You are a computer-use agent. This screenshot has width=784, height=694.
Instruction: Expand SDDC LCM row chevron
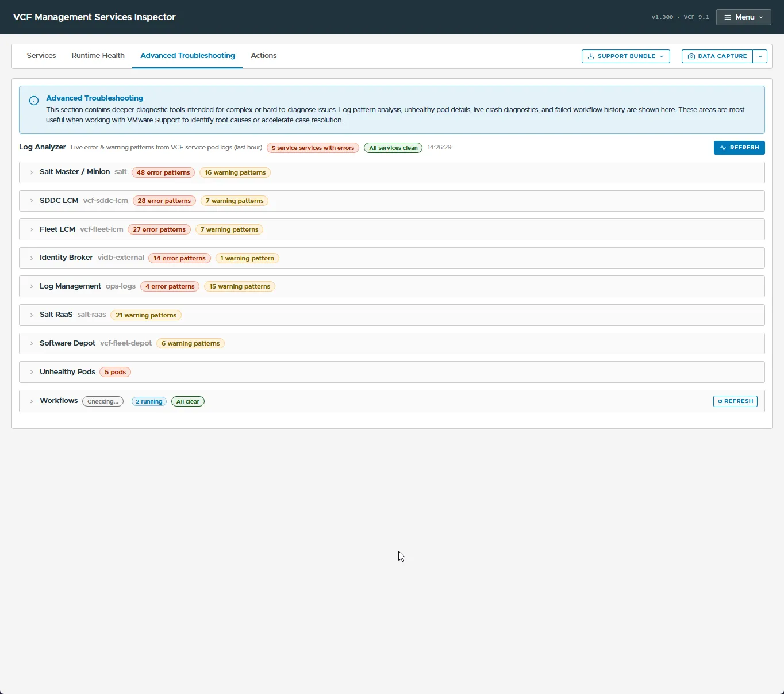coord(32,201)
